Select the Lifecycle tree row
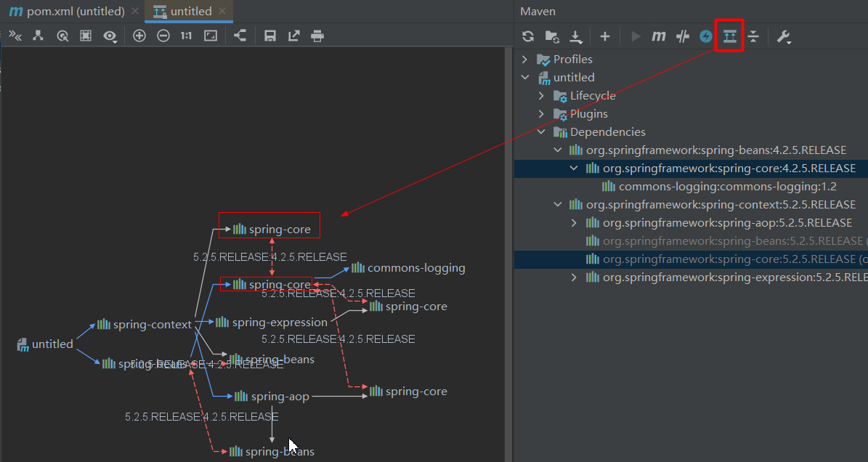This screenshot has height=462, width=868. [691, 96]
